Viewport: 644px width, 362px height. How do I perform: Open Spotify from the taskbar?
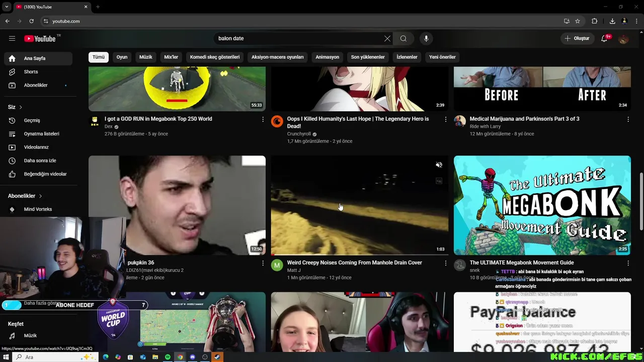[168, 357]
